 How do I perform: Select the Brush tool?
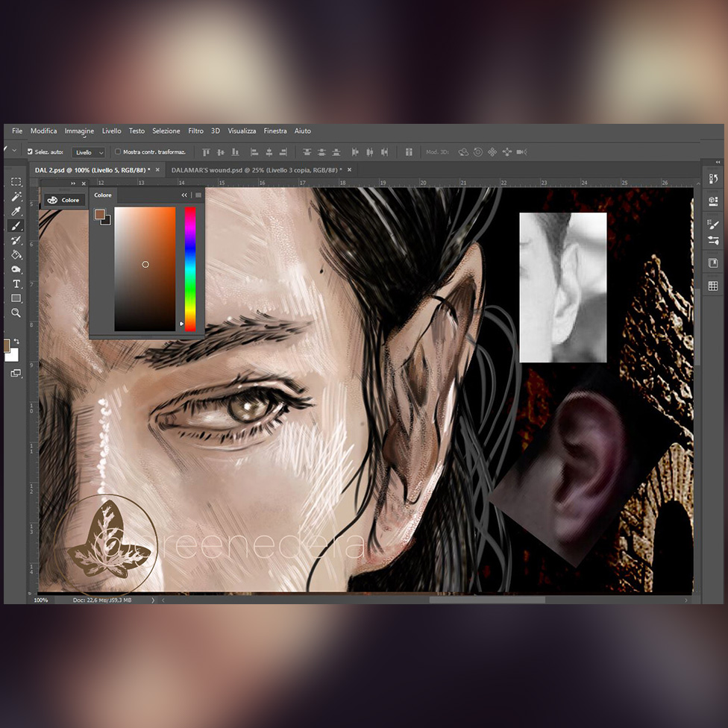[x=16, y=226]
